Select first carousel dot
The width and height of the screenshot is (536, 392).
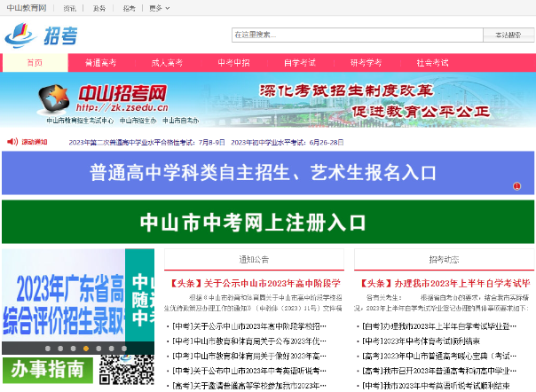(x=48, y=349)
